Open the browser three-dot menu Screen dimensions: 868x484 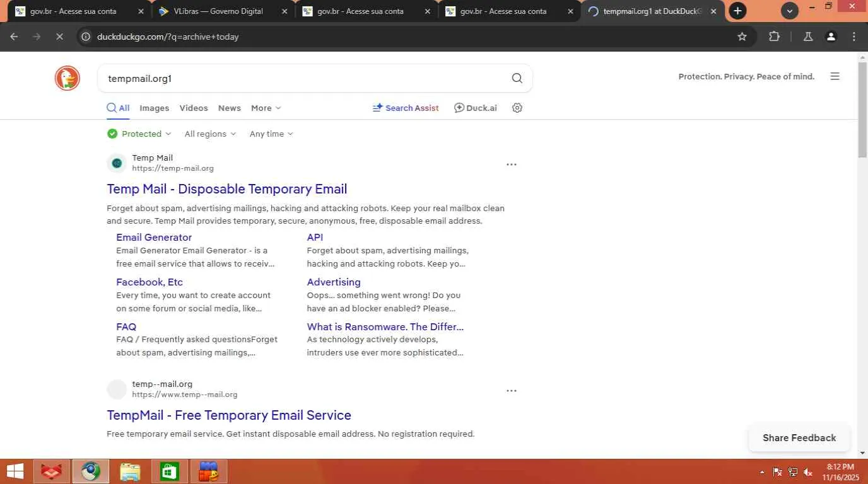pos(854,37)
